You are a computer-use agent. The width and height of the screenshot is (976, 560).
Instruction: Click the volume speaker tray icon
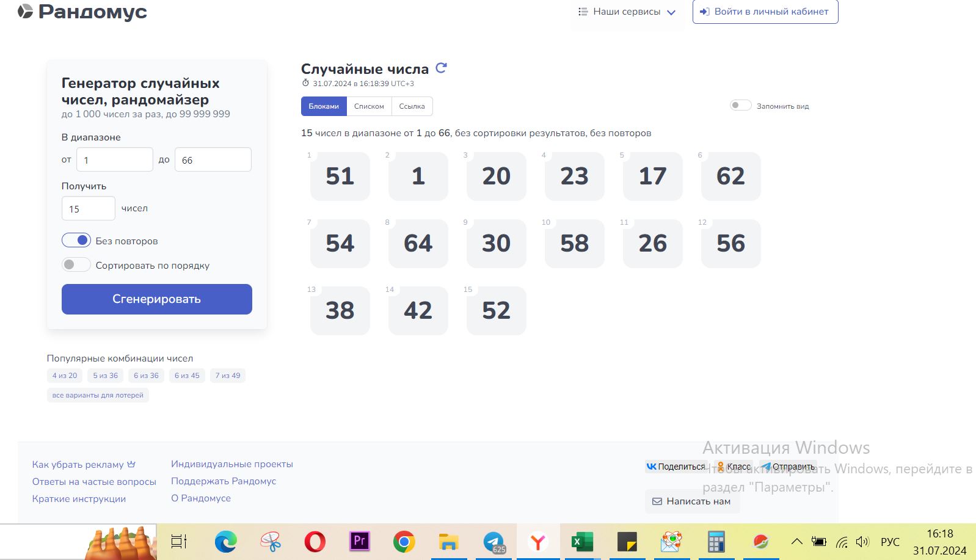pyautogui.click(x=862, y=542)
